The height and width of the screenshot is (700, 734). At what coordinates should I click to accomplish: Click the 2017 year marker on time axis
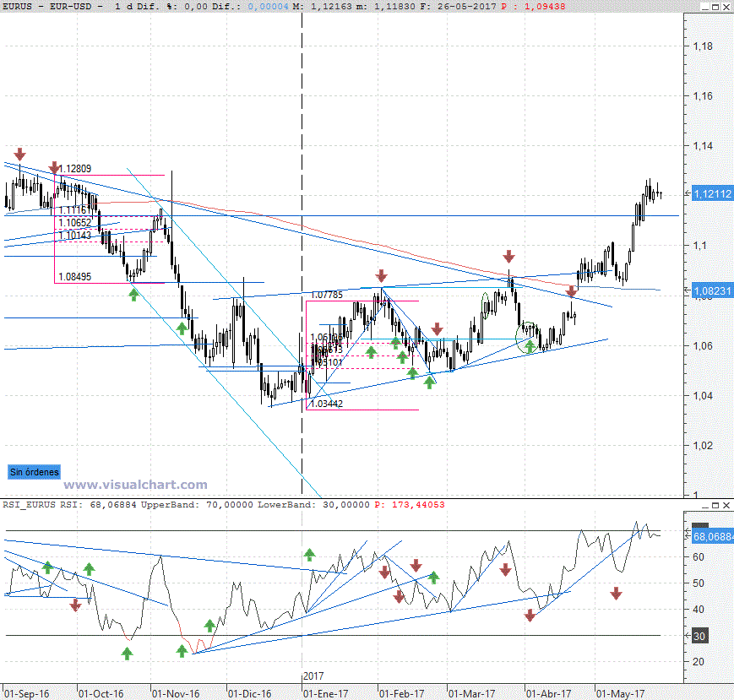(314, 676)
